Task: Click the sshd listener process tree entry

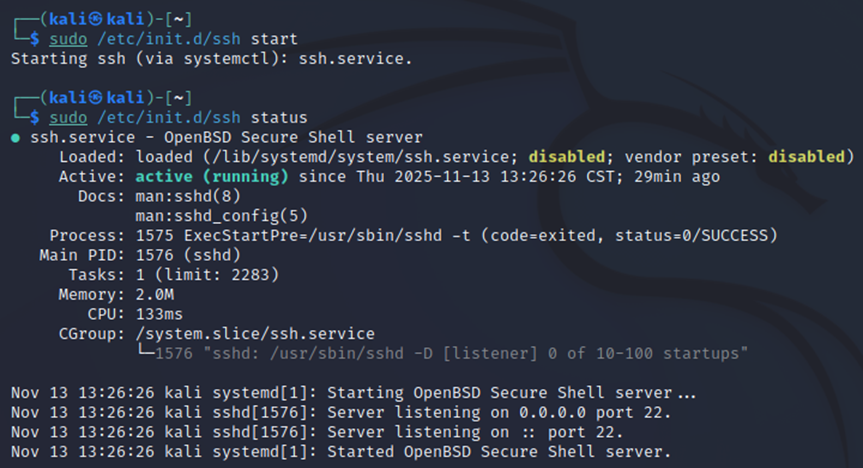Action: pos(443,353)
